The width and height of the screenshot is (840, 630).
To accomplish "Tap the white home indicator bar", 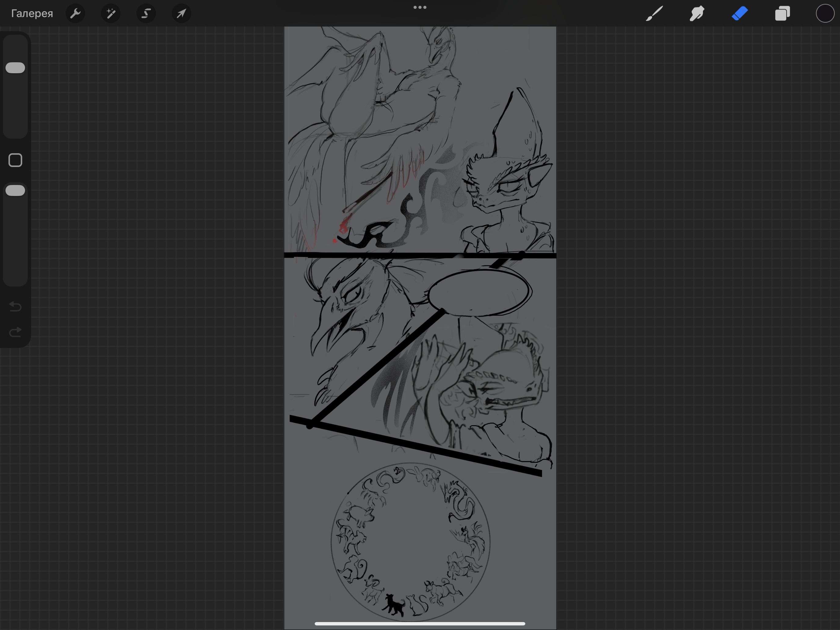I will tap(420, 624).
